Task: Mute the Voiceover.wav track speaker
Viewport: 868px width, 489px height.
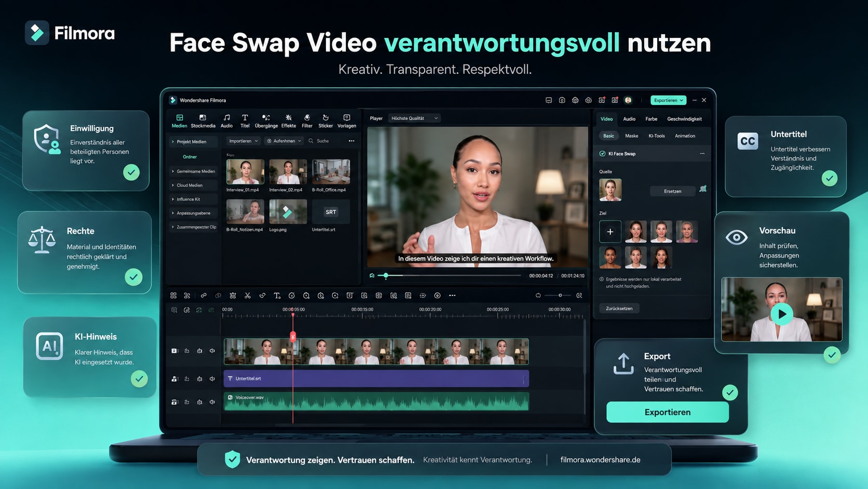Action: (x=212, y=402)
